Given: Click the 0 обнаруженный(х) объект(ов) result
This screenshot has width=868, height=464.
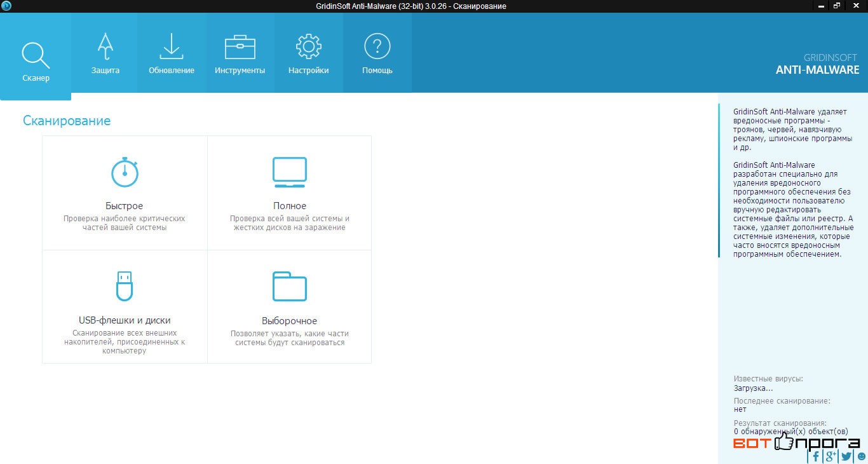Looking at the screenshot, I should click(x=790, y=432).
